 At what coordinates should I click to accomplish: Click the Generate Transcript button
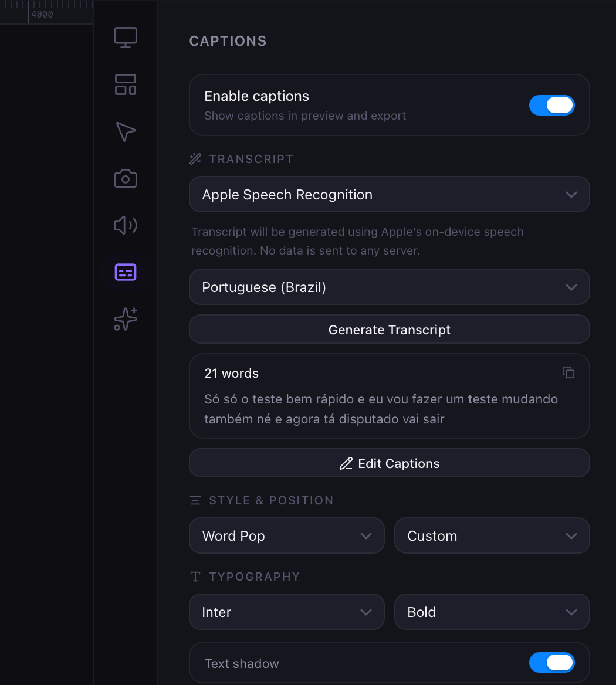tap(389, 330)
